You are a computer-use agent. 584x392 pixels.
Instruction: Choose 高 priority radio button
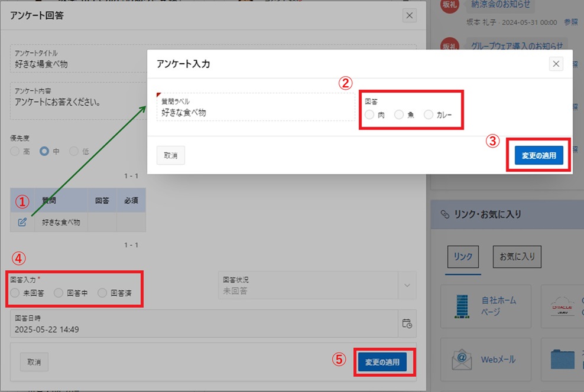(x=15, y=151)
